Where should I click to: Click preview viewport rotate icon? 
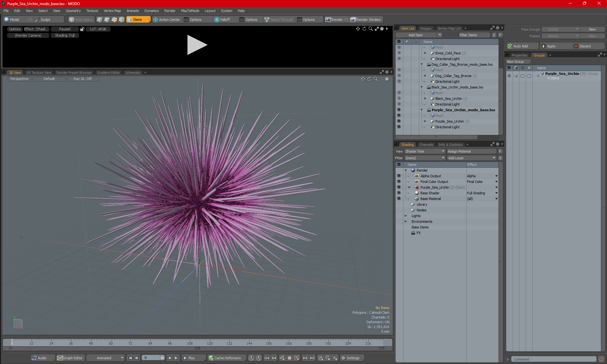coord(364,29)
